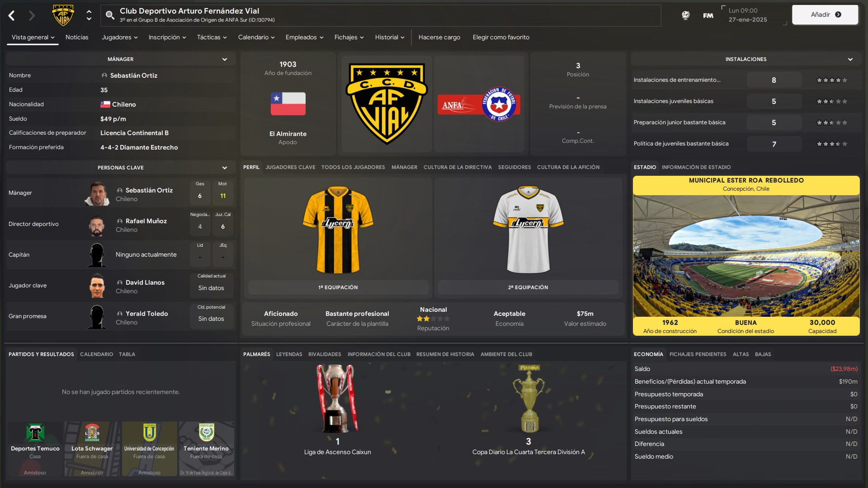Click the large AF Vial crest
This screenshot has width=868, height=488.
pos(387,103)
